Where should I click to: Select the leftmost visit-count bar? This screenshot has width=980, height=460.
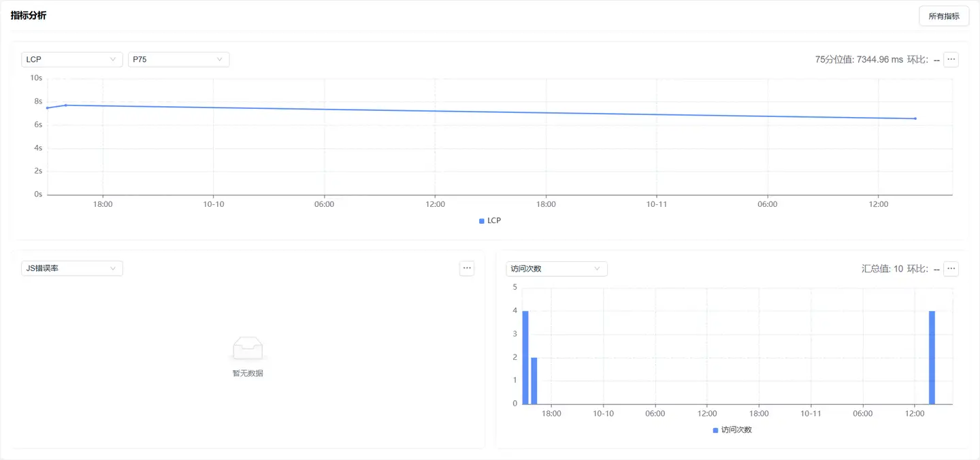(x=525, y=357)
